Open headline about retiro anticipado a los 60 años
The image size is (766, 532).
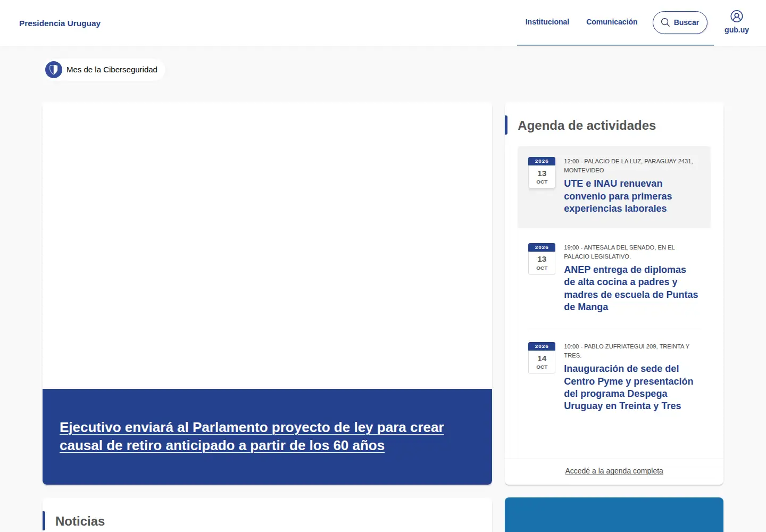(252, 436)
